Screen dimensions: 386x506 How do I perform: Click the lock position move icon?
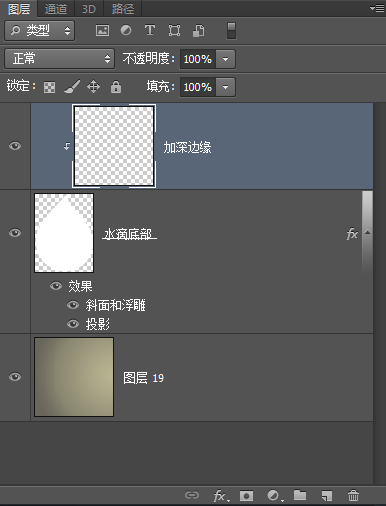tap(93, 87)
